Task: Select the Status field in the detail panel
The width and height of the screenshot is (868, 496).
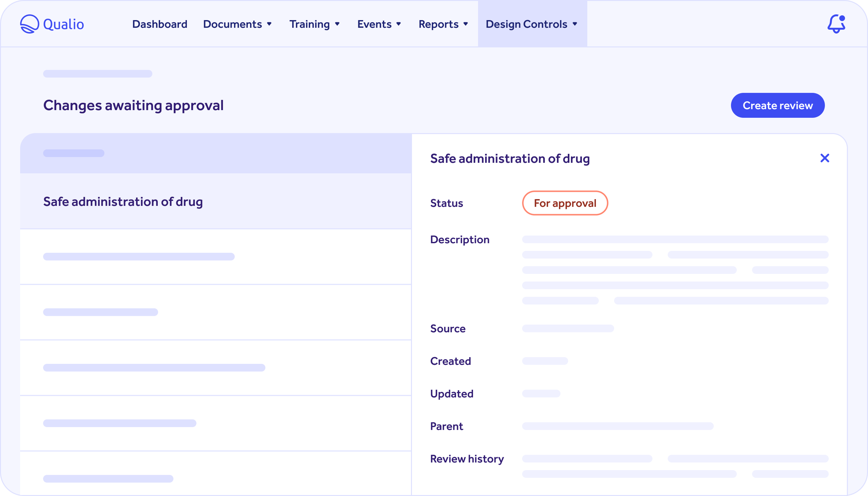Action: [446, 203]
